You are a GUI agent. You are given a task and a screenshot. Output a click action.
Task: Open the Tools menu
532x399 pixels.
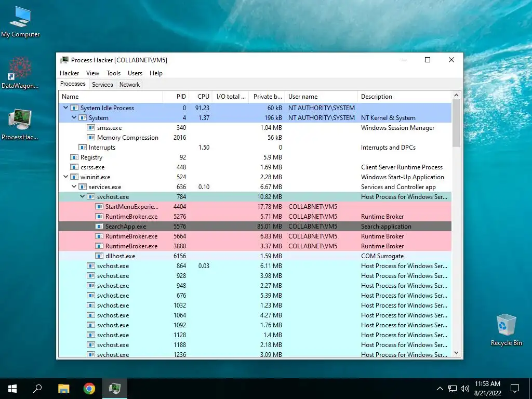point(113,73)
